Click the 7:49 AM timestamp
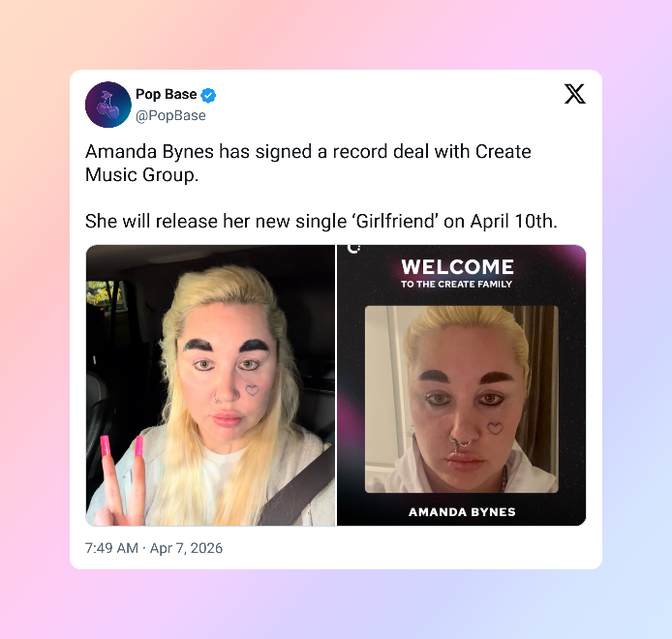 click(x=111, y=548)
